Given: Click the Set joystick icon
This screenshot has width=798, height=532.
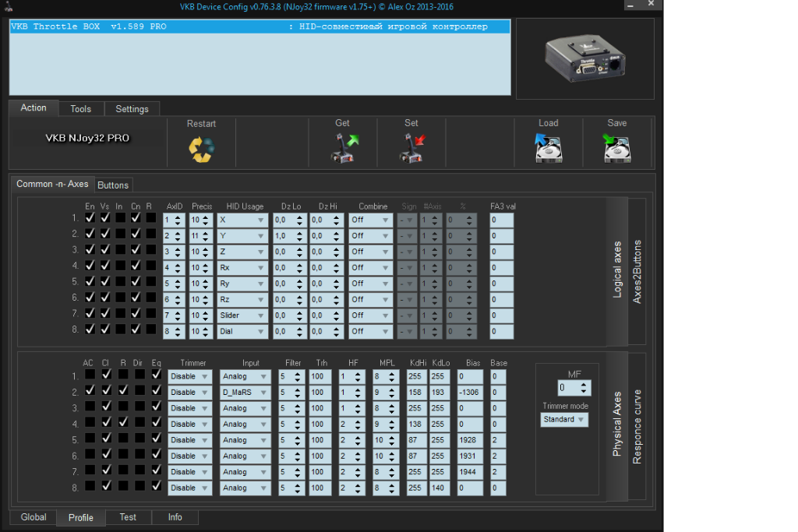Looking at the screenshot, I should pos(412,148).
